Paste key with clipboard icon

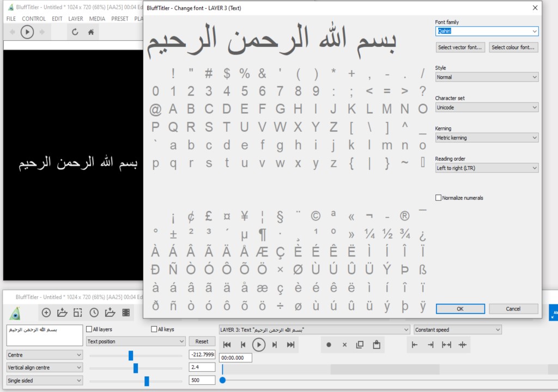(377, 344)
